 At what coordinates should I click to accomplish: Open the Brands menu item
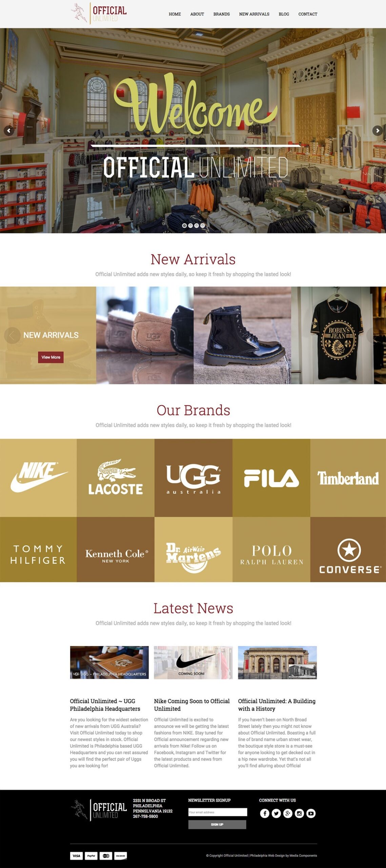click(x=222, y=14)
